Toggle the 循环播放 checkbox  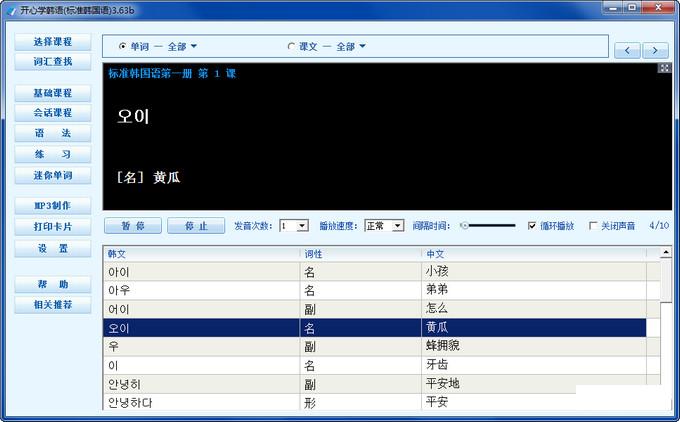[532, 226]
